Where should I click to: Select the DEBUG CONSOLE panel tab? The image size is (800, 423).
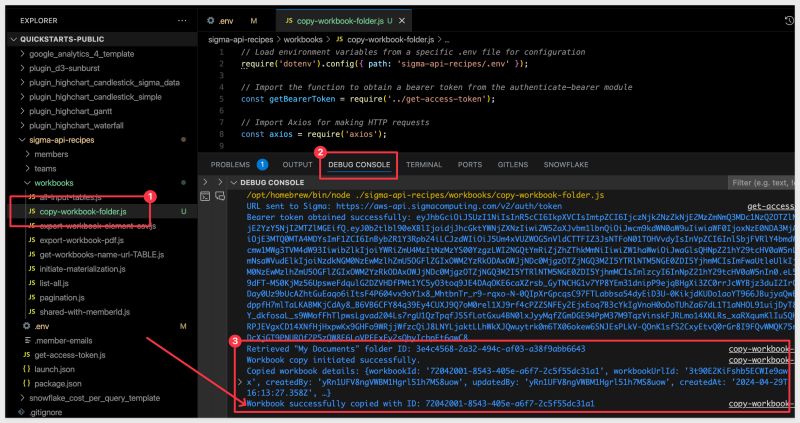coord(359,164)
